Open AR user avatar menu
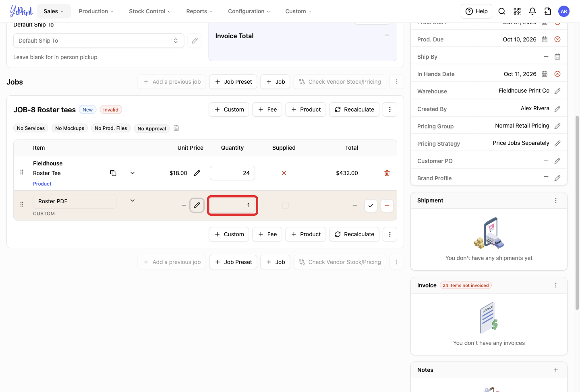This screenshot has width=580, height=392. pyautogui.click(x=564, y=11)
